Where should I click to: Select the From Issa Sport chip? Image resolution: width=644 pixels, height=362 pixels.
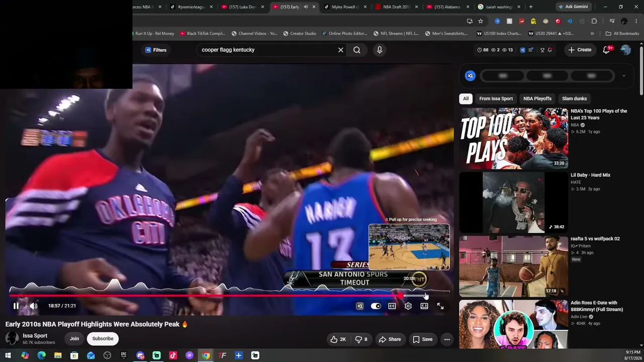pyautogui.click(x=496, y=99)
